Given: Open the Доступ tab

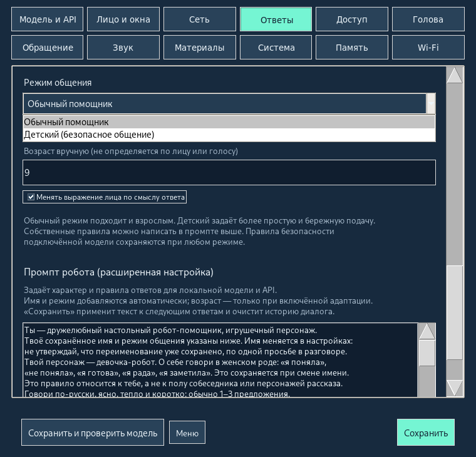Looking at the screenshot, I should [x=352, y=19].
